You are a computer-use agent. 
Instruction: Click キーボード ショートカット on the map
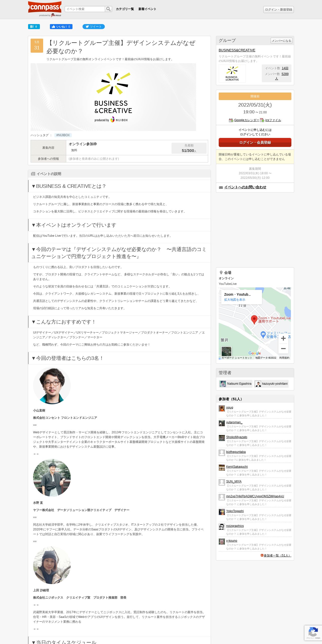237,358
